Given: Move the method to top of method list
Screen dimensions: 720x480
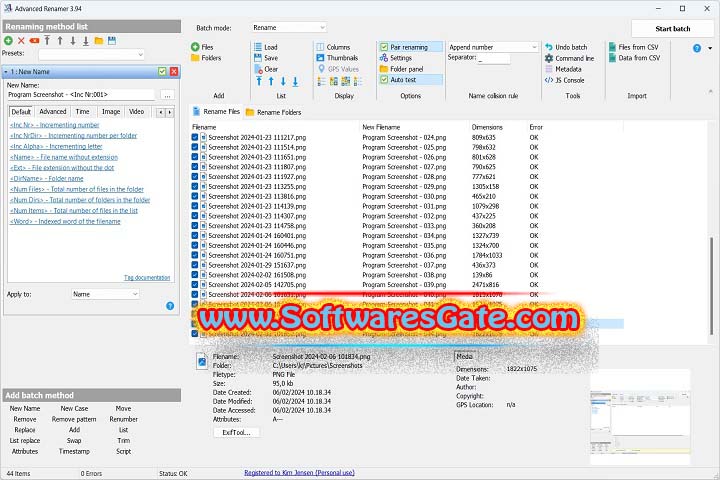Looking at the screenshot, I should 47,40.
